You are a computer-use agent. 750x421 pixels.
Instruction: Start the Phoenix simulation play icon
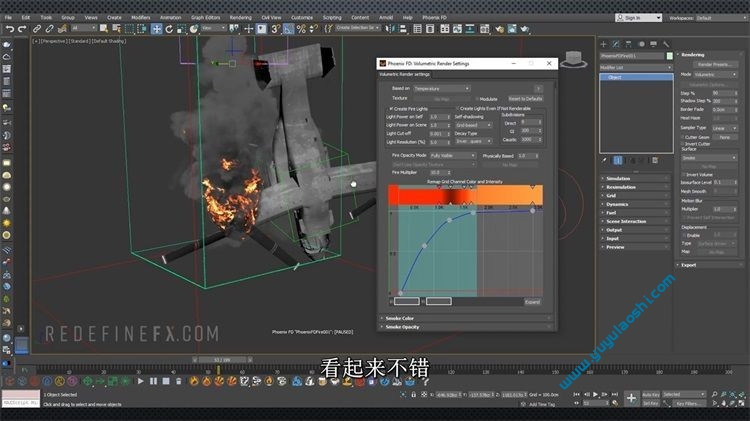140,381
